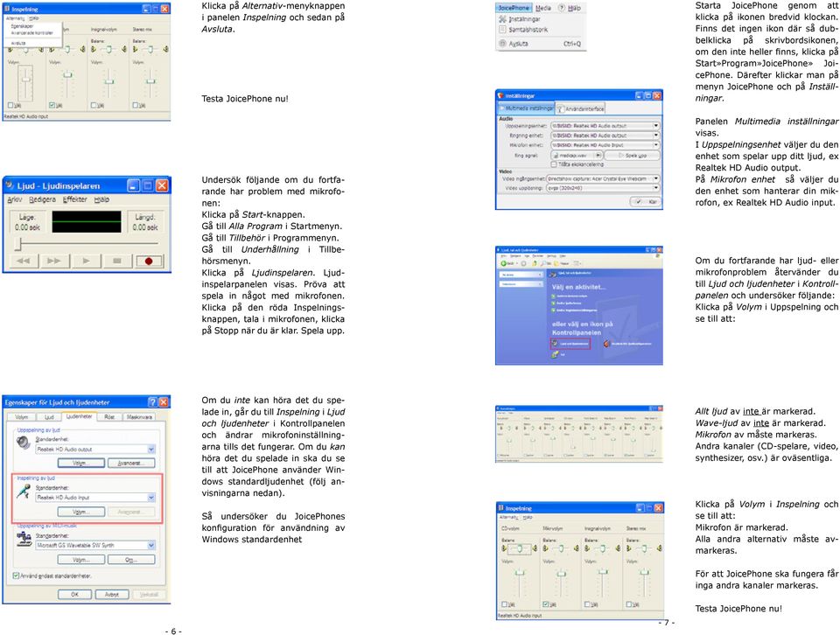Toggle Välj under Mikrovolym in Inspelning window without open menu
840x635 pixels.
click(546, 604)
